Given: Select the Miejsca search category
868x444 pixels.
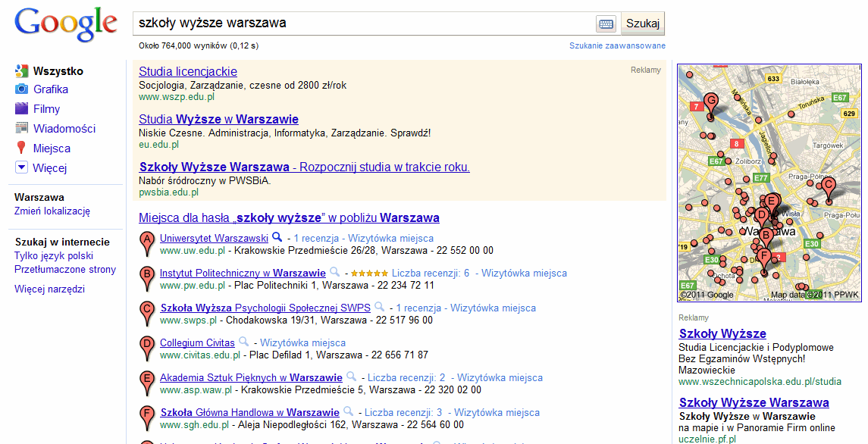Looking at the screenshot, I should click(x=52, y=149).
